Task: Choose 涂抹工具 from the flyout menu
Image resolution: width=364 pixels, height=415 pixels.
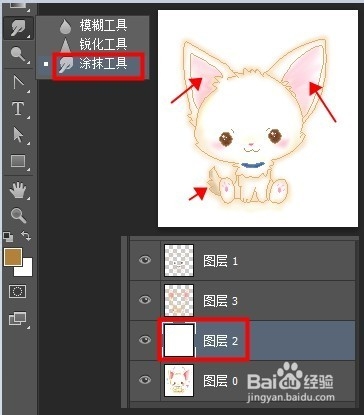Action: click(x=92, y=63)
